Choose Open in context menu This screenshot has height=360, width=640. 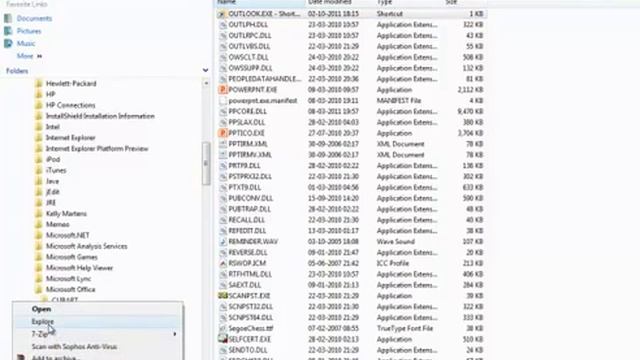coord(41,309)
